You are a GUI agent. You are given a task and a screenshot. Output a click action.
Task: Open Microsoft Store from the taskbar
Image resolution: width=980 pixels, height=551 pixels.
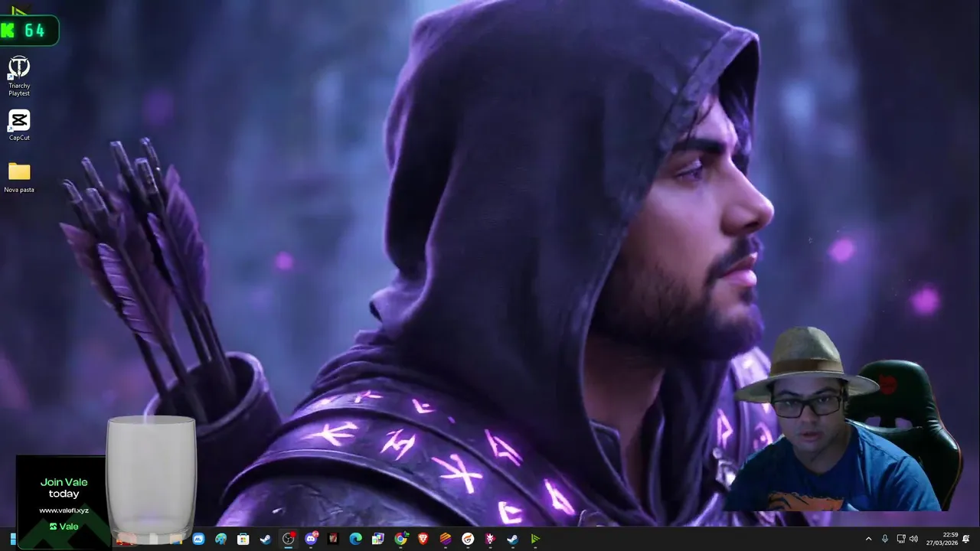pyautogui.click(x=243, y=539)
